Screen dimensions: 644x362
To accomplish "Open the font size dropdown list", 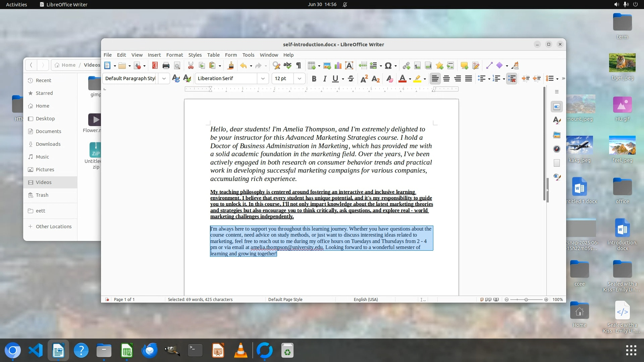I will pyautogui.click(x=300, y=78).
